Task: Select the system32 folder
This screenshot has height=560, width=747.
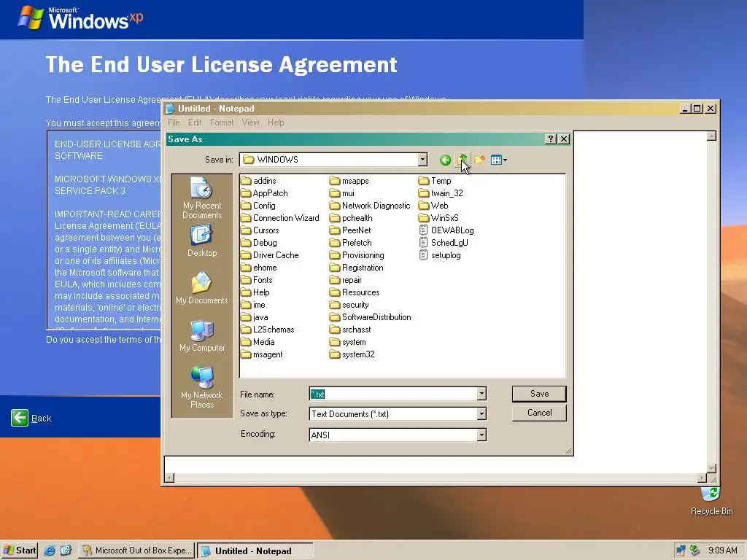Action: 352,354
